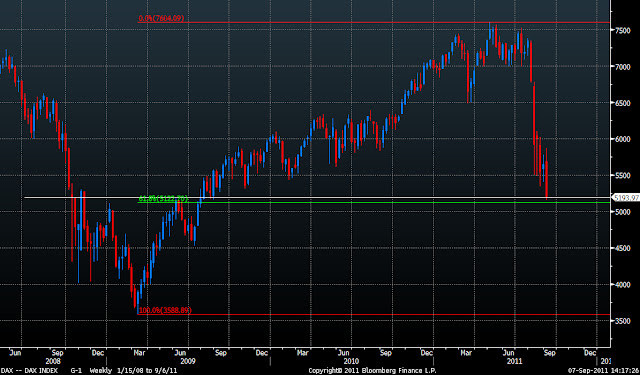This screenshot has height=375, width=640.
Task: Click the G-1 chart identifier
Action: [76, 371]
